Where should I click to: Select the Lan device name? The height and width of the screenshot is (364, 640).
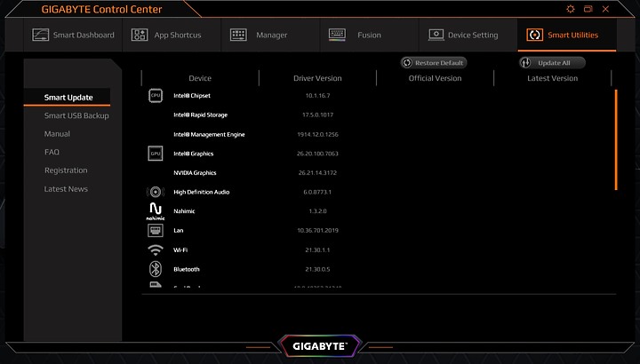pyautogui.click(x=179, y=230)
